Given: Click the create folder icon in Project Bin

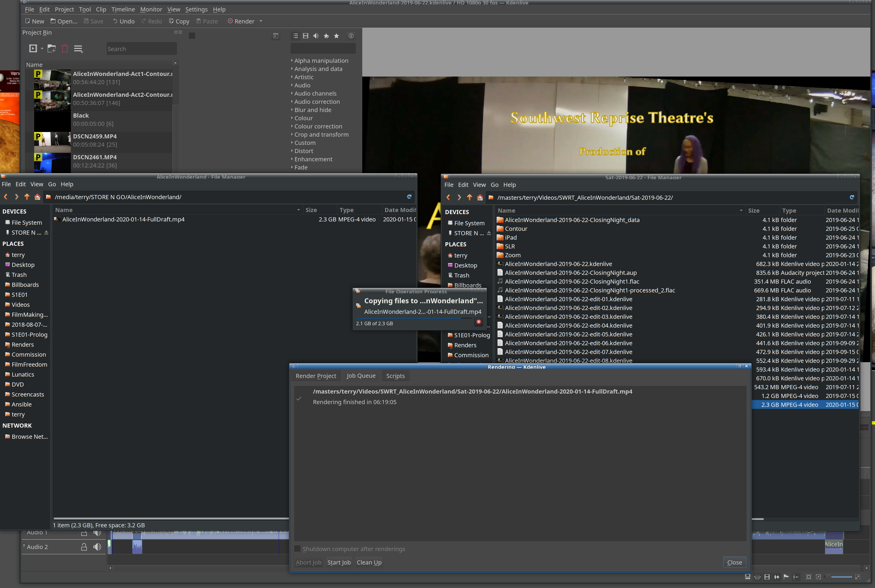Looking at the screenshot, I should 51,48.
